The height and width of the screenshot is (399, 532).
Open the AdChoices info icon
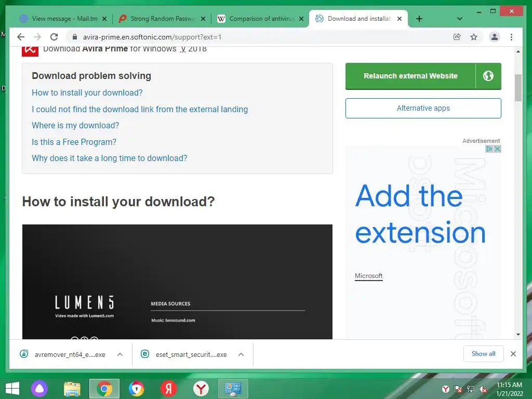tap(489, 149)
